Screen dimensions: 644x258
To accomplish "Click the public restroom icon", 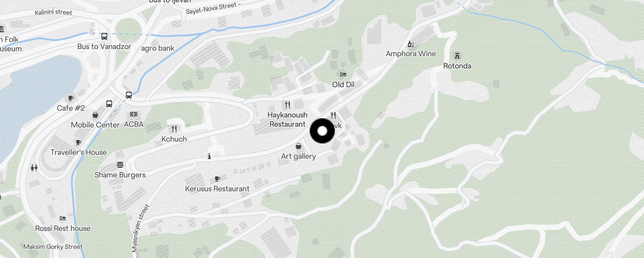I will pyautogui.click(x=34, y=168).
